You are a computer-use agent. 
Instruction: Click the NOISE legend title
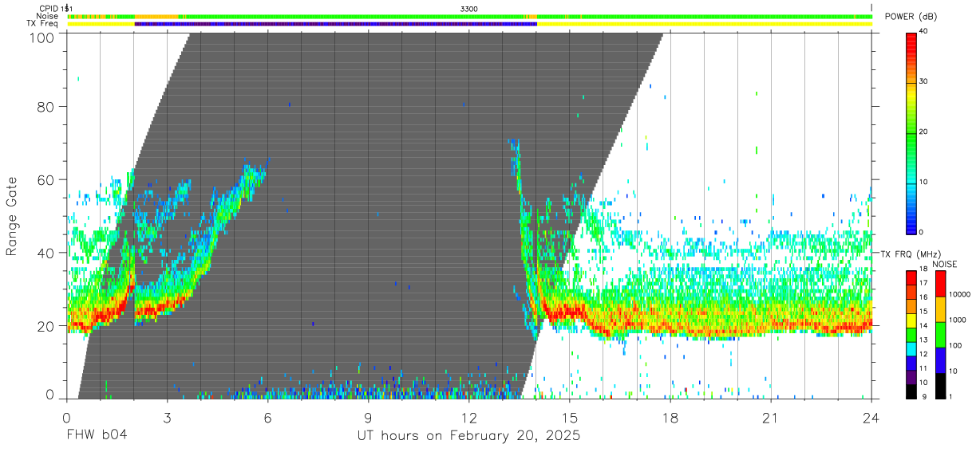(945, 265)
